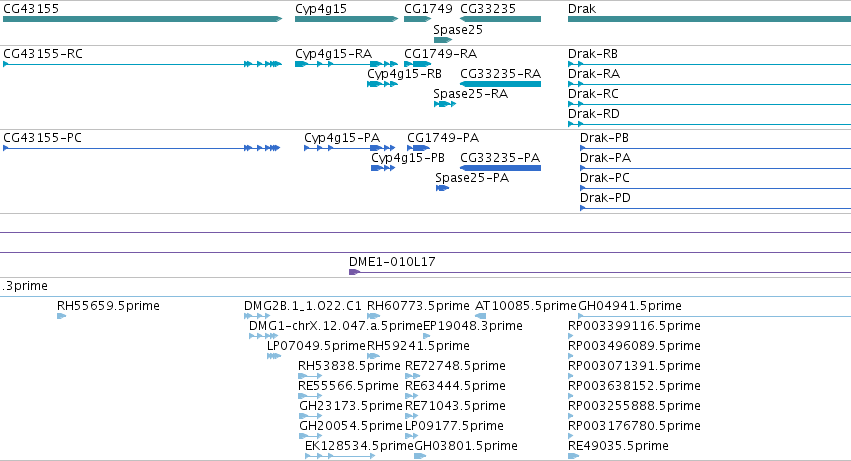Screen dimensions: 851x461
Task: Click the AT10085.5prime EST label
Action: pyautogui.click(x=525, y=306)
